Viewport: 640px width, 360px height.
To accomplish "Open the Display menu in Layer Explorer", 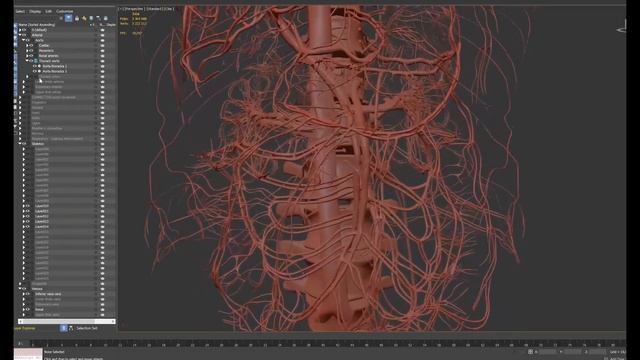I will 35,11.
